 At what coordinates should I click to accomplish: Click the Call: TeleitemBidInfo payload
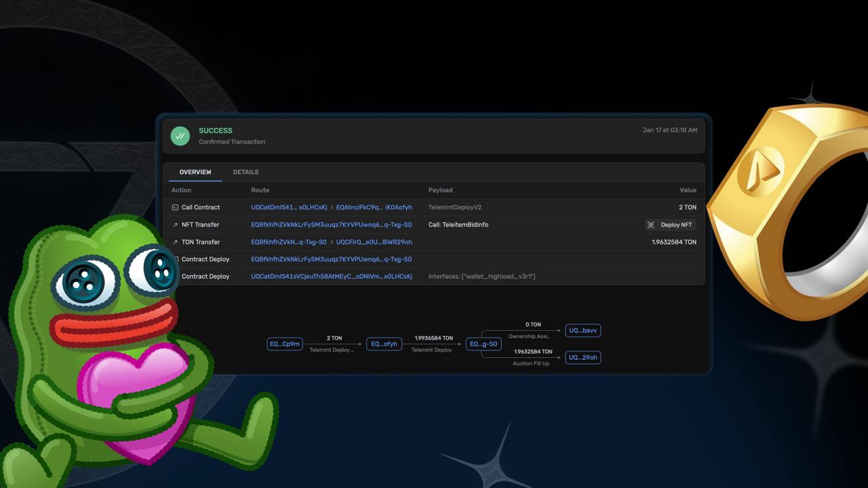pyautogui.click(x=458, y=224)
